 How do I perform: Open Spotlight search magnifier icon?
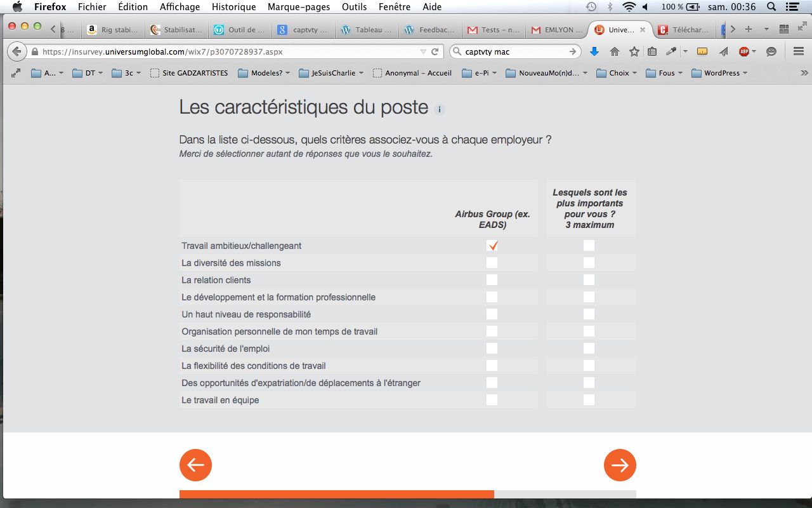[x=772, y=7]
